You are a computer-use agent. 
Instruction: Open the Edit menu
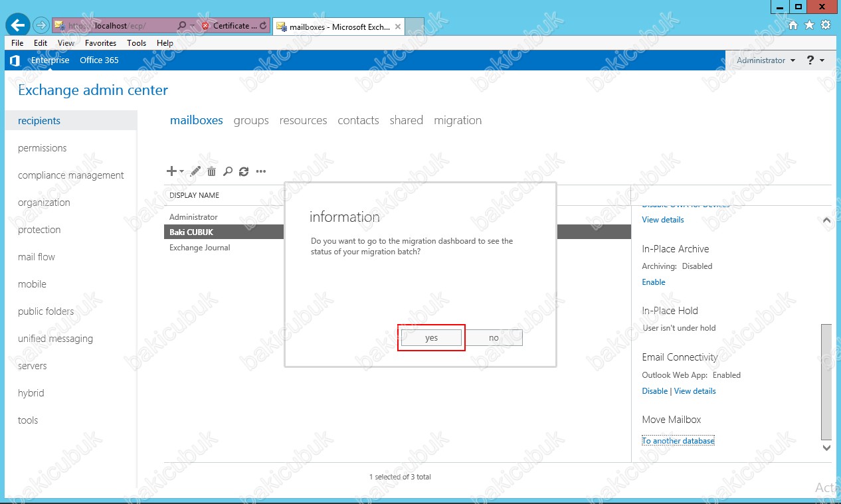pyautogui.click(x=41, y=42)
